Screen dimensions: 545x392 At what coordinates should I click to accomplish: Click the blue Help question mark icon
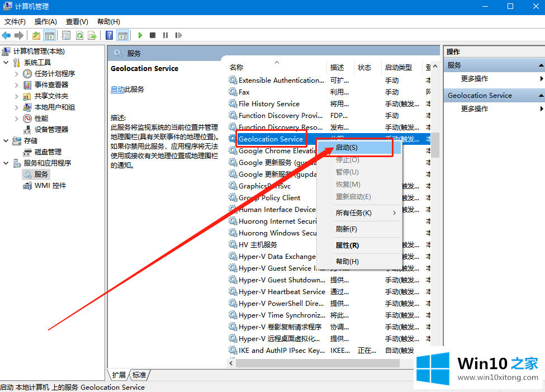pos(109,35)
